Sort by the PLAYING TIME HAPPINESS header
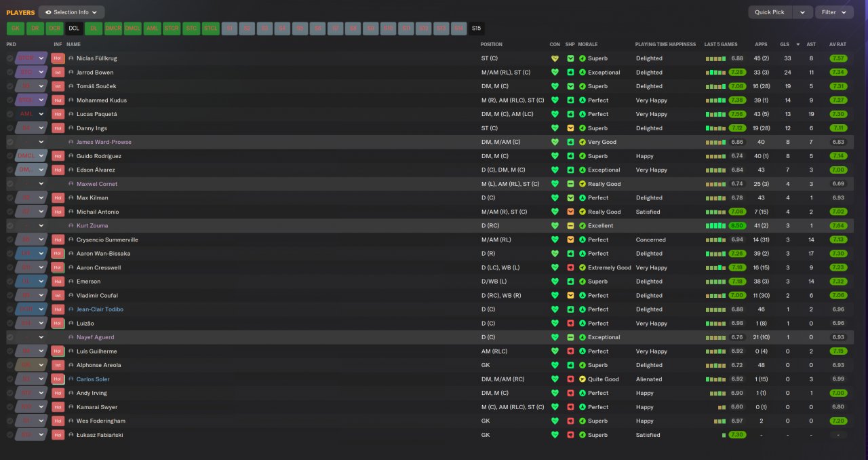The height and width of the screenshot is (460, 868). pyautogui.click(x=665, y=44)
